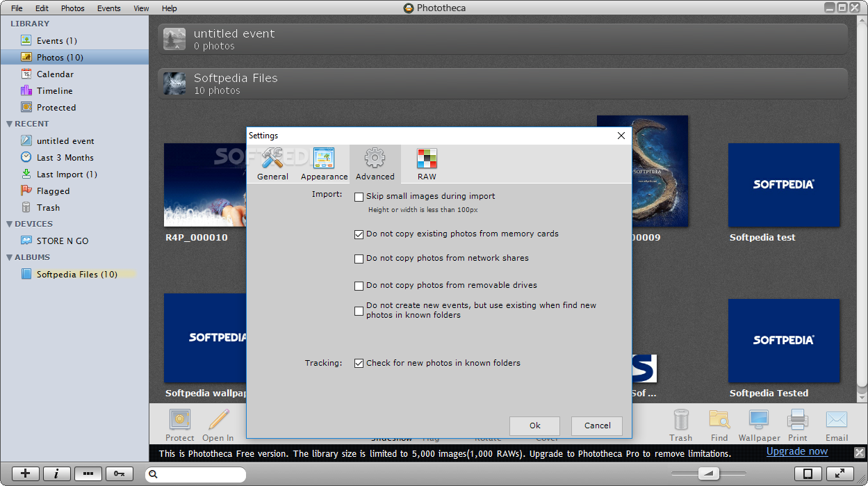Screen dimensions: 868x486
Task: Enable Skip small images during import
Action: tap(359, 197)
